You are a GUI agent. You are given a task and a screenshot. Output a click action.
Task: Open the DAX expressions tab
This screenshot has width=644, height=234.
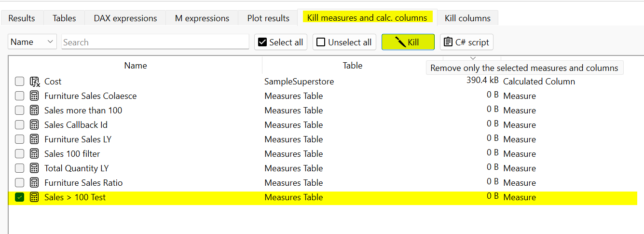125,18
